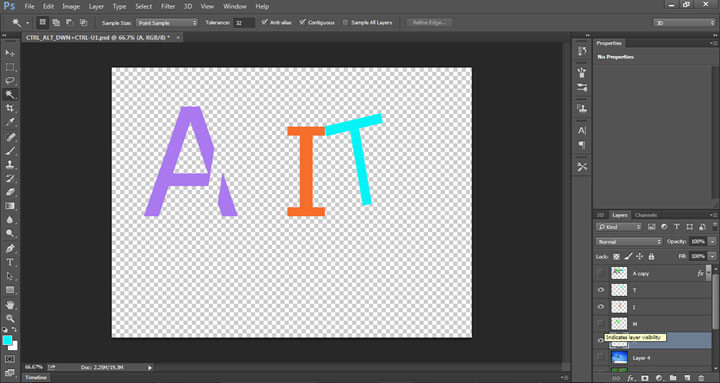Select the Lasso tool
The width and height of the screenshot is (720, 383).
tap(10, 81)
